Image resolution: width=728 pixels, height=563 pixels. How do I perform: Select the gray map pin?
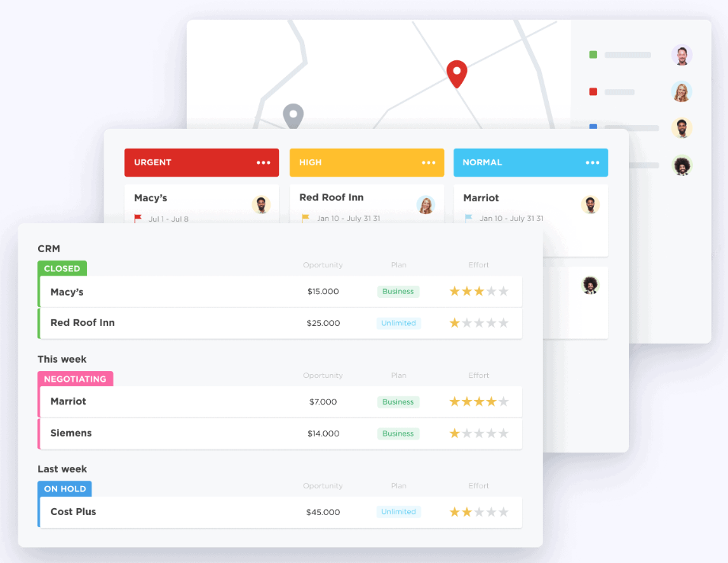pyautogui.click(x=293, y=114)
